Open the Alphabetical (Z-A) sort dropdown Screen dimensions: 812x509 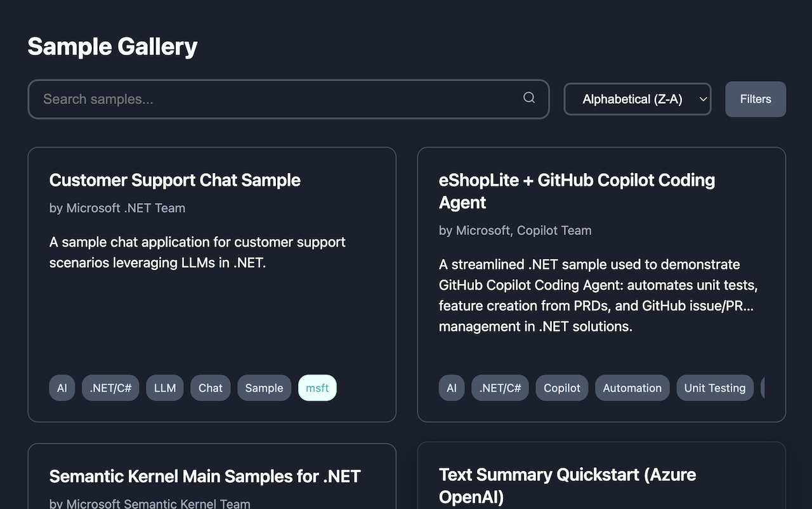pyautogui.click(x=638, y=100)
